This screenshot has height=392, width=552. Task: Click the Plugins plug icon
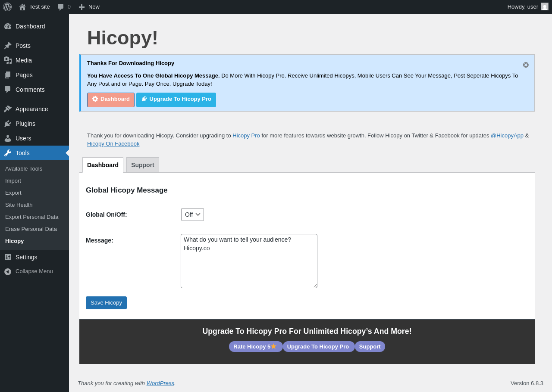point(8,124)
